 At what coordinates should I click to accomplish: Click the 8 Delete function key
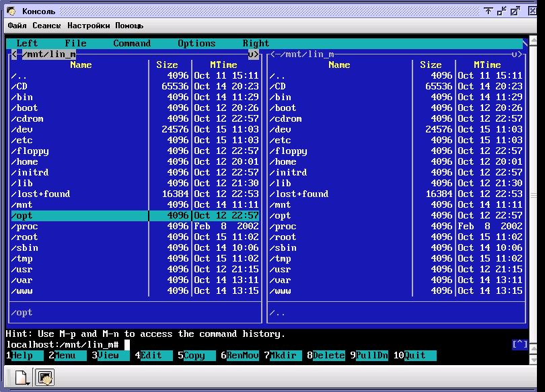326,356
